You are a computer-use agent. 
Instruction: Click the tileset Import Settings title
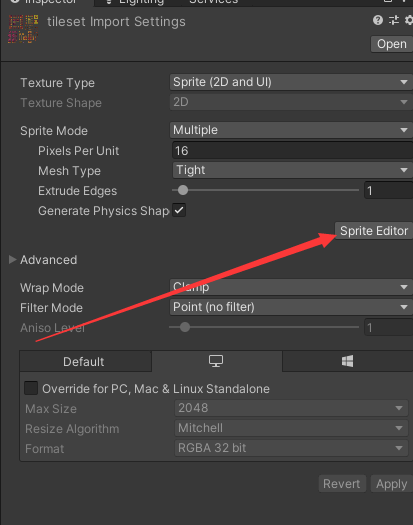click(x=116, y=22)
